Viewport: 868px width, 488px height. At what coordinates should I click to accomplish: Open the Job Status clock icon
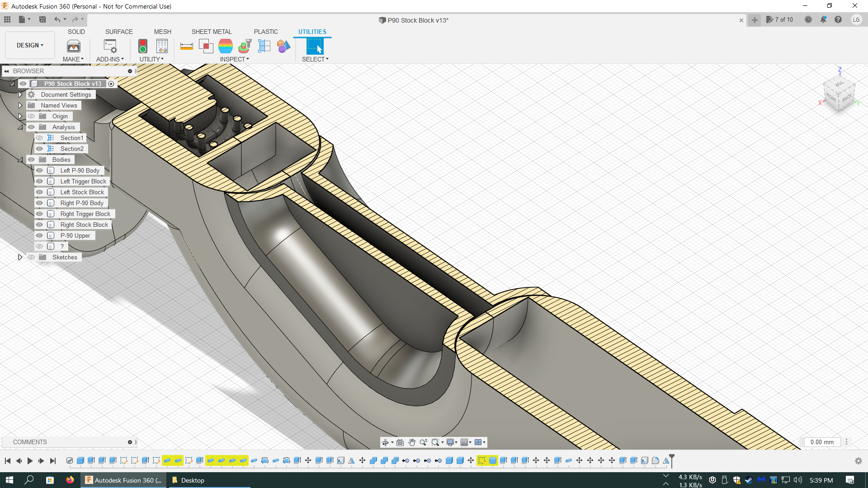pos(808,19)
